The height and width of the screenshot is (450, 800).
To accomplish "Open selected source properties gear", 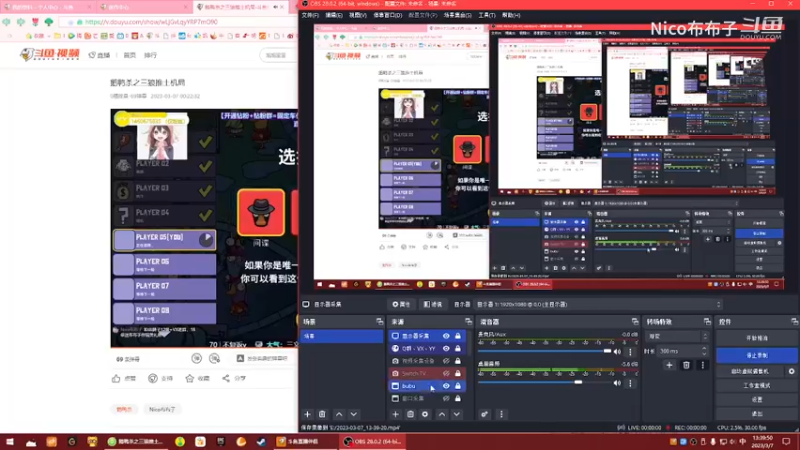I will 425,414.
